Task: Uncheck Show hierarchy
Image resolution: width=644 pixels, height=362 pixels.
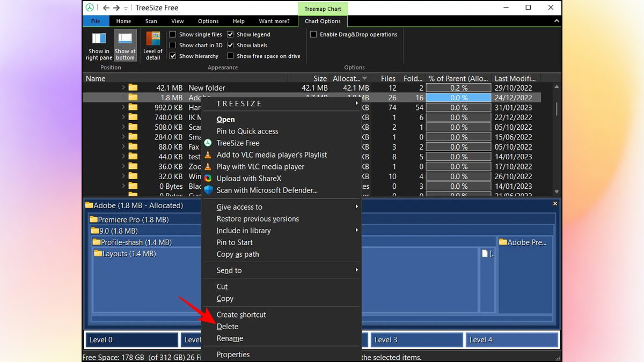Action: click(x=173, y=56)
